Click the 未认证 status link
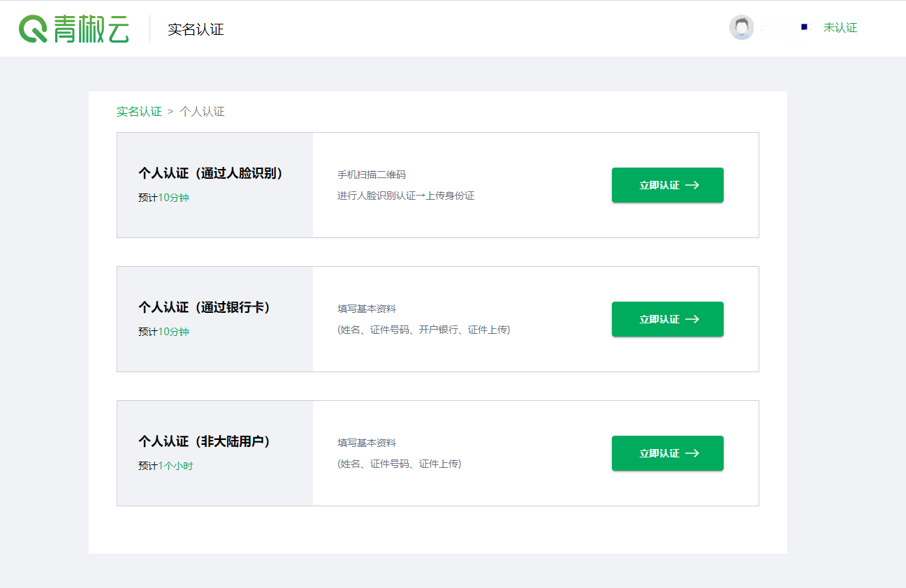The image size is (906, 588). (x=840, y=27)
